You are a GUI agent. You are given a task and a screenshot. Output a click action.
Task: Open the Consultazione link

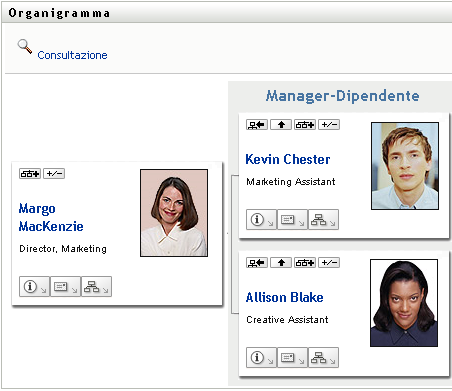tap(72, 55)
